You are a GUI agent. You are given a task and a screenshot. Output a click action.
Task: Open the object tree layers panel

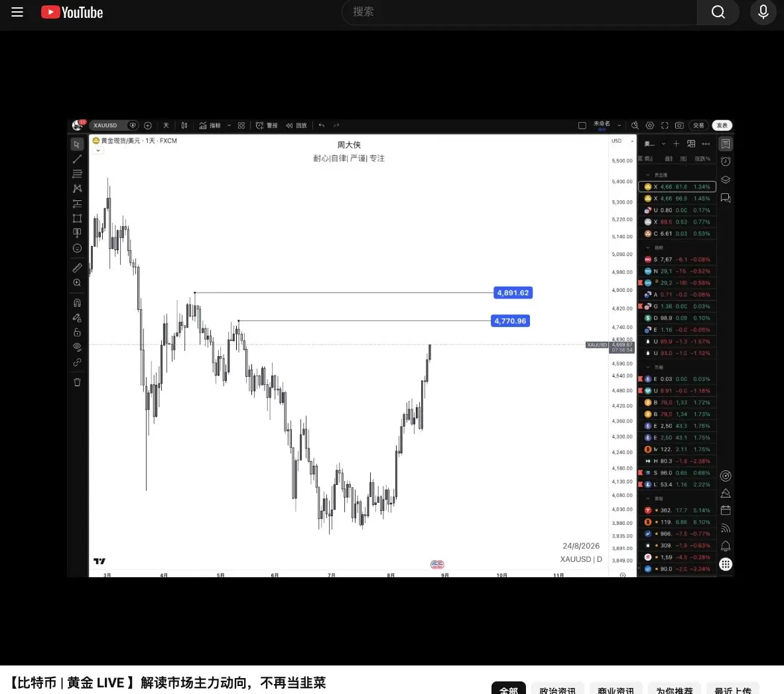(x=726, y=180)
